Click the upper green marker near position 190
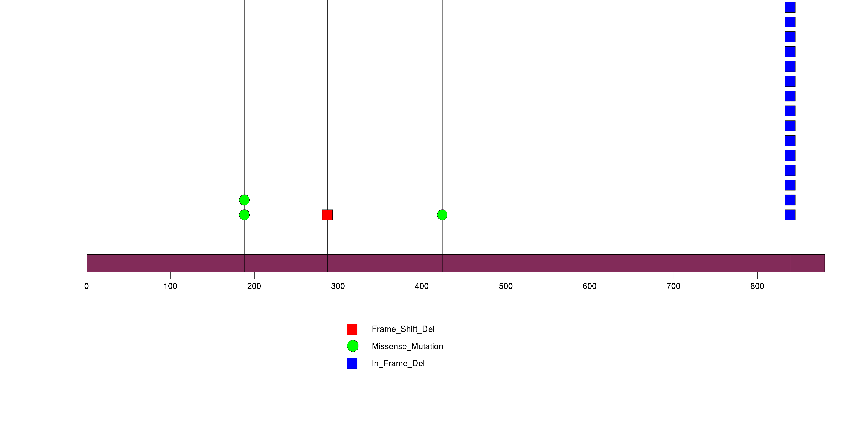 (244, 200)
